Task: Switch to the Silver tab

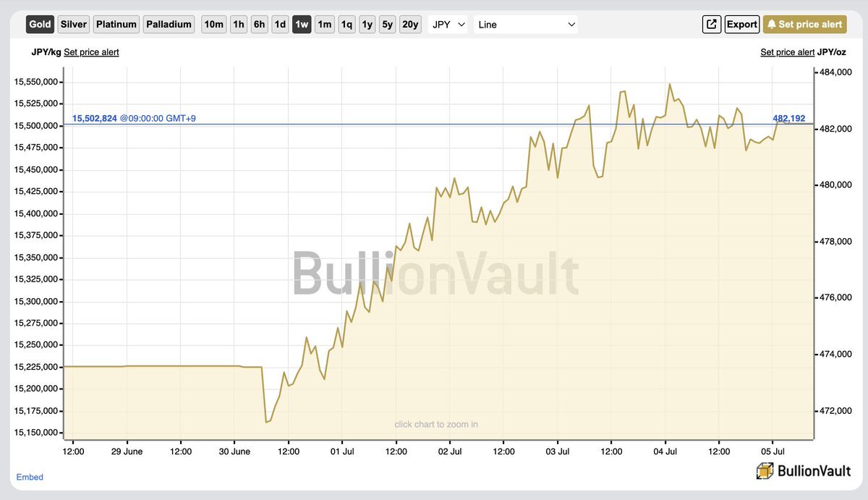Action: tap(74, 24)
